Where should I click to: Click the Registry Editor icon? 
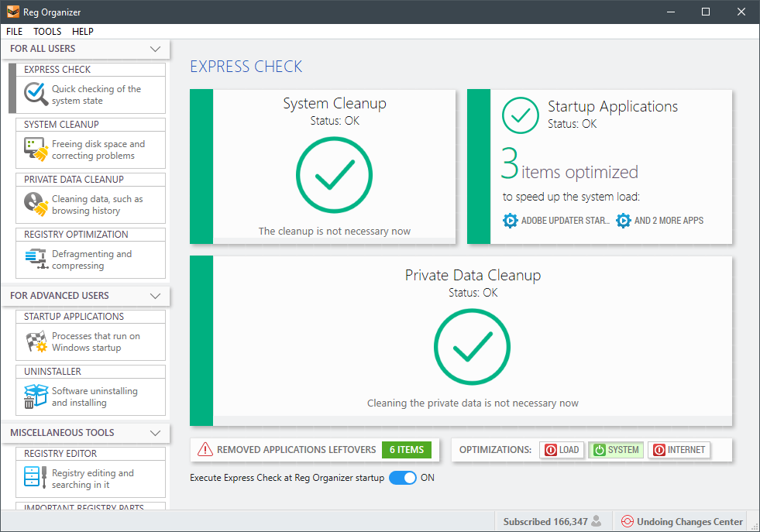point(36,476)
